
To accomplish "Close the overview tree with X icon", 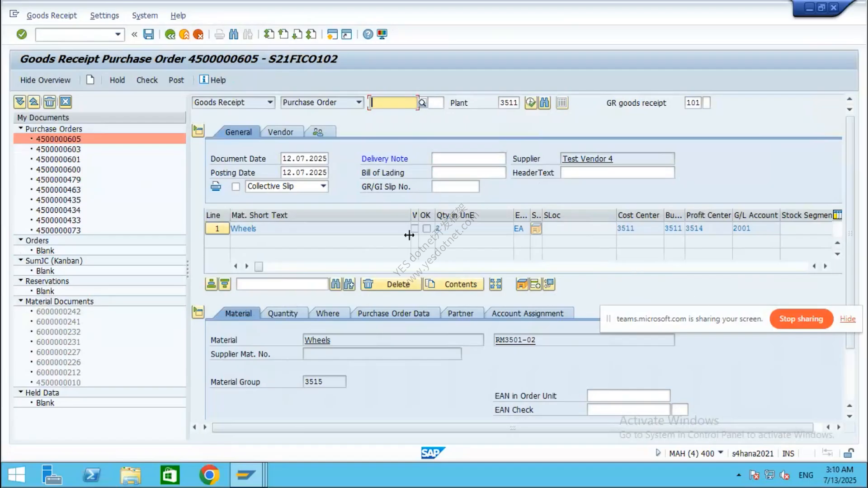I will point(66,102).
